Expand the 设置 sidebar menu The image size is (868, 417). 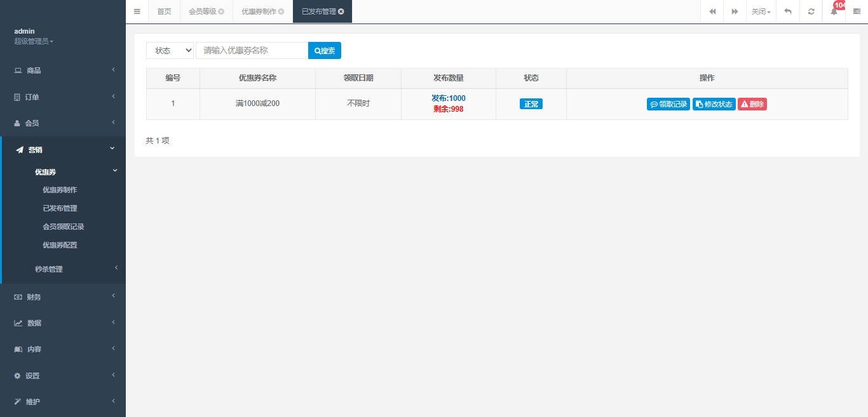[x=63, y=376]
